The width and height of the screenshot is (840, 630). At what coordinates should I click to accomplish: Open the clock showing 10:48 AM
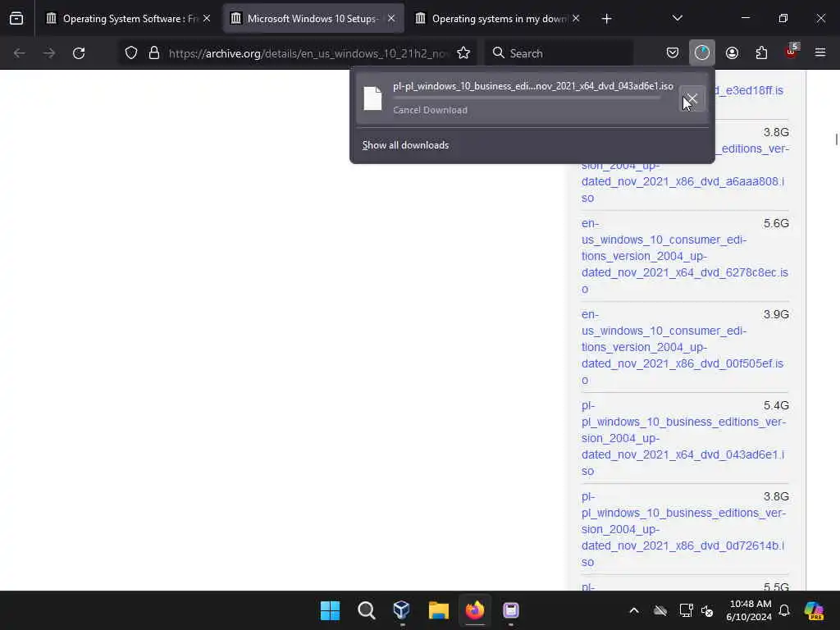[x=749, y=610]
